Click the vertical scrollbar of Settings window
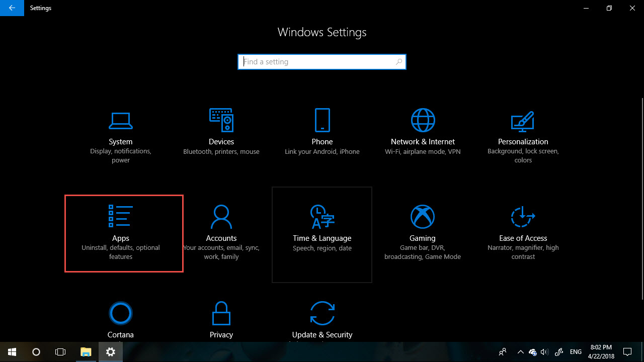This screenshot has height=362, width=644. [x=641, y=199]
